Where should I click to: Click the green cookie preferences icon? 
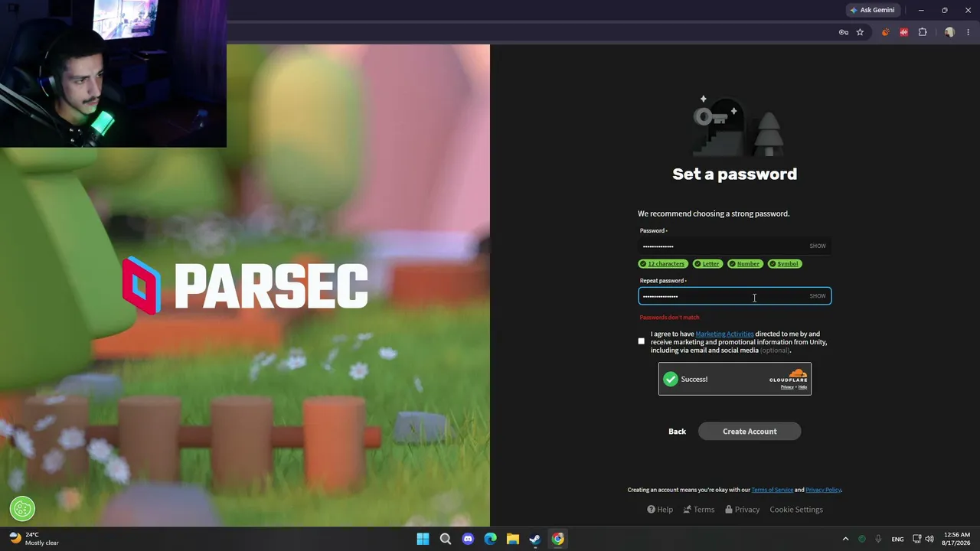(x=22, y=508)
